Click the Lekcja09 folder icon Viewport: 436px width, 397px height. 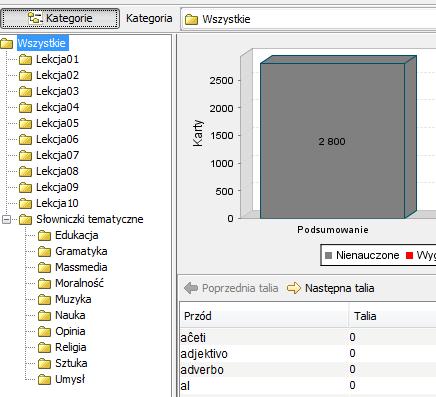(25, 188)
